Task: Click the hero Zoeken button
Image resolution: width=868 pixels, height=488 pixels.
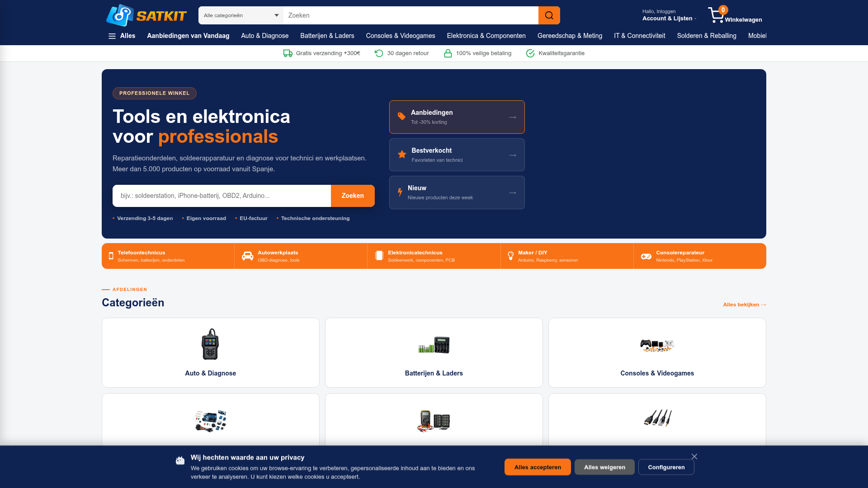Action: 353,196
